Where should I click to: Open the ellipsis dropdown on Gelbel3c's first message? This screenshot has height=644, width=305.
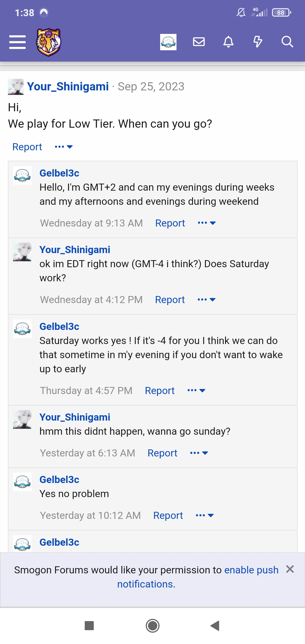pos(206,223)
